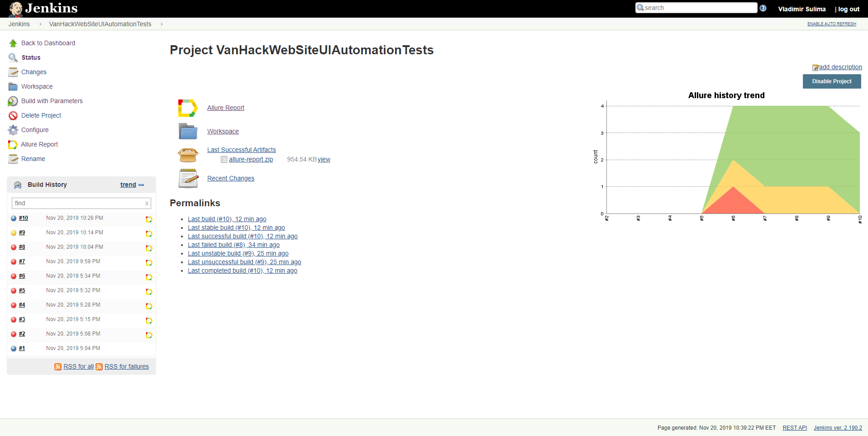The width and height of the screenshot is (868, 436).
Task: Click build #5 date Nov 20, 2019 5:32 PM
Action: coord(73,290)
